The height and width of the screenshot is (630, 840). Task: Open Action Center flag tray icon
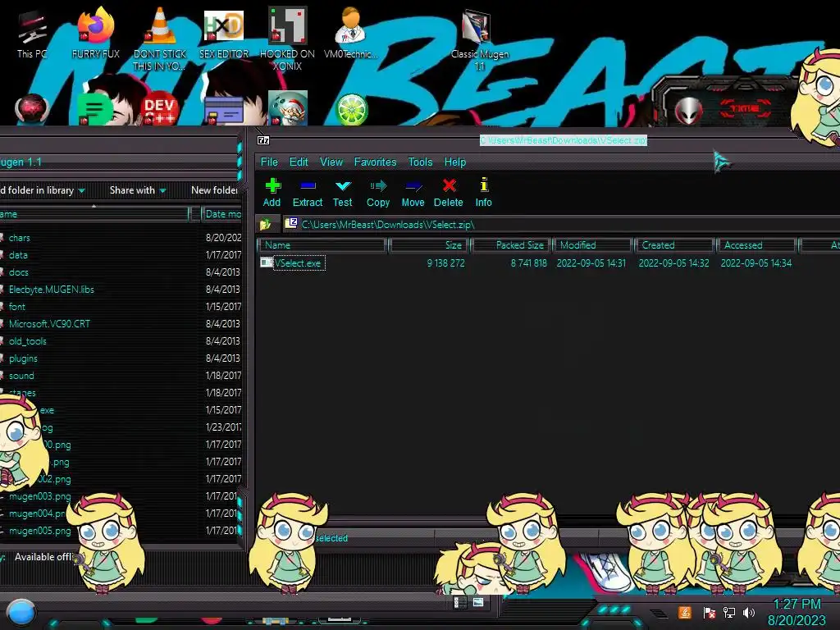[x=710, y=612]
